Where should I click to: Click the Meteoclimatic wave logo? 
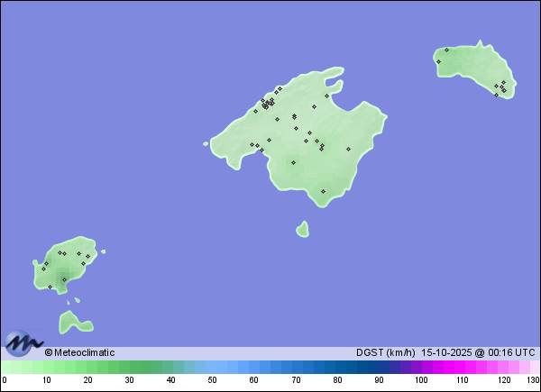coord(23,344)
